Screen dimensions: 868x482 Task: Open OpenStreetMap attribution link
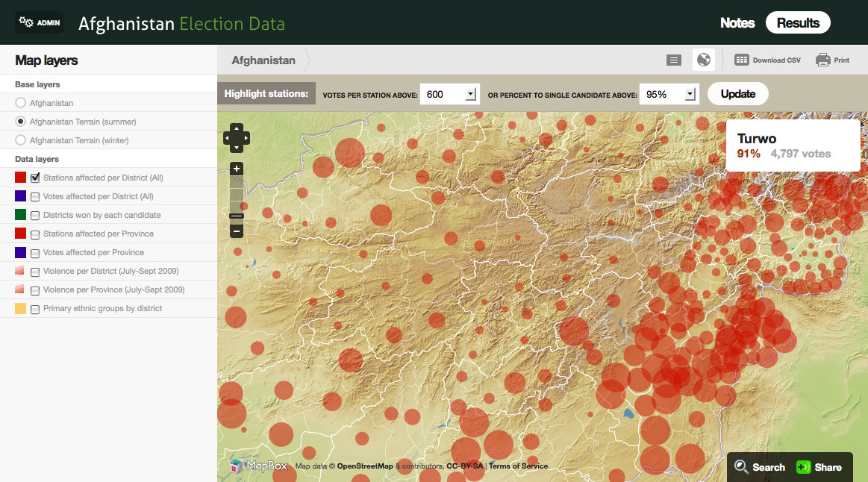tap(365, 466)
